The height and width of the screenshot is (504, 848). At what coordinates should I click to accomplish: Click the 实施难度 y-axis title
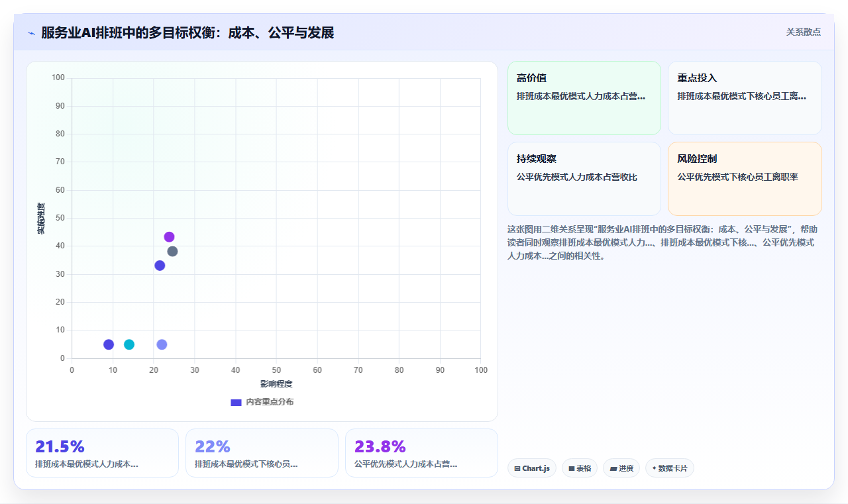41,218
